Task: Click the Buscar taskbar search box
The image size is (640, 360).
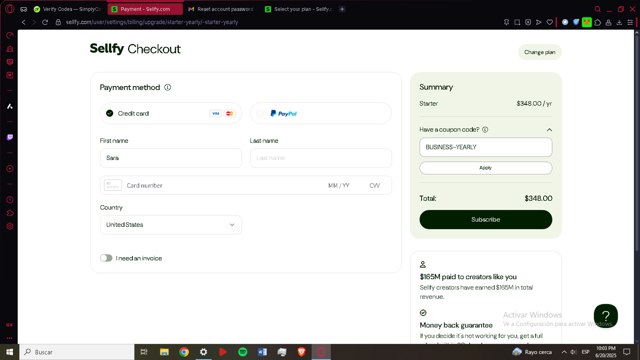Action: [x=77, y=352]
